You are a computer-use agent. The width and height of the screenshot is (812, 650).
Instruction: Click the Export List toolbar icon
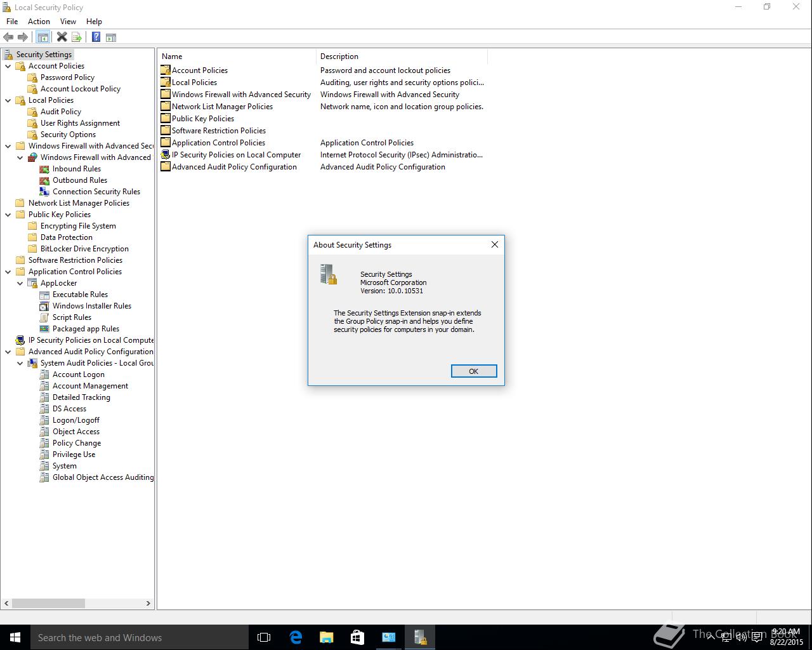point(77,37)
